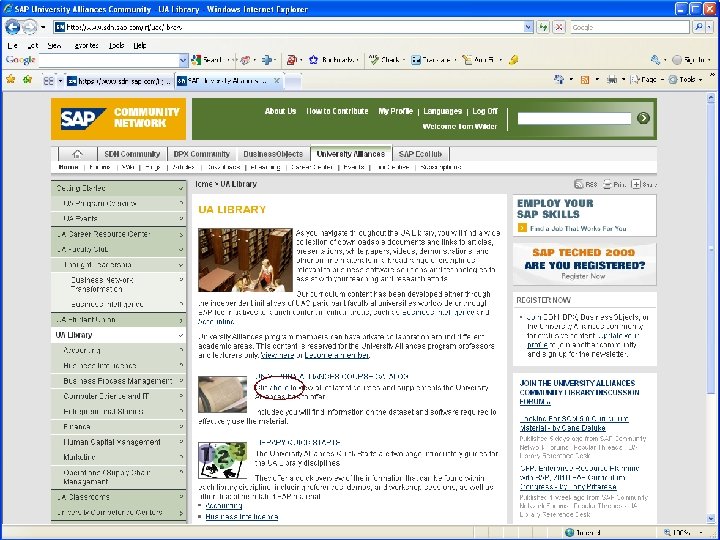
Task: Click the IE Print command bar icon
Action: [x=612, y=80]
